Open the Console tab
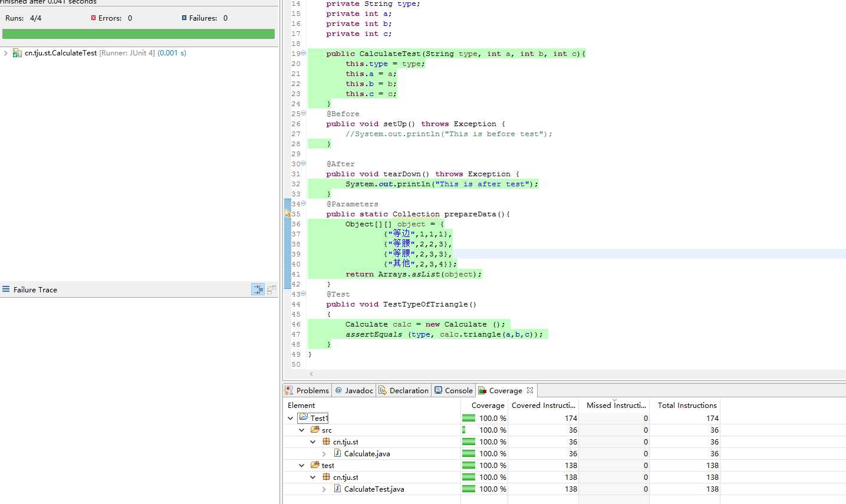846x504 pixels. click(453, 390)
